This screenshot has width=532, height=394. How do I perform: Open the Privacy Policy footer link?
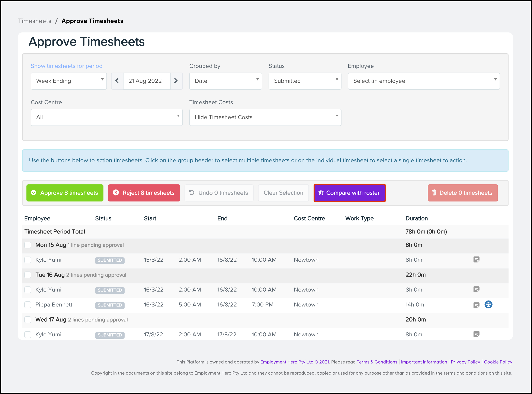click(x=465, y=362)
